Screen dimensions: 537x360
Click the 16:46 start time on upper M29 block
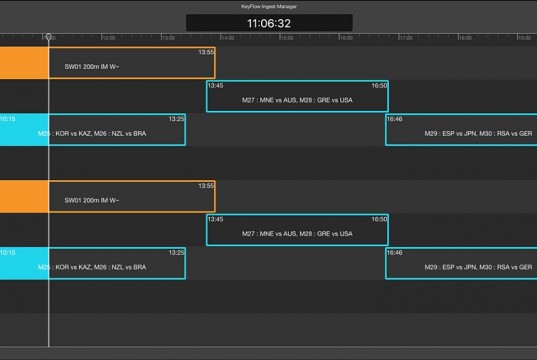point(395,119)
